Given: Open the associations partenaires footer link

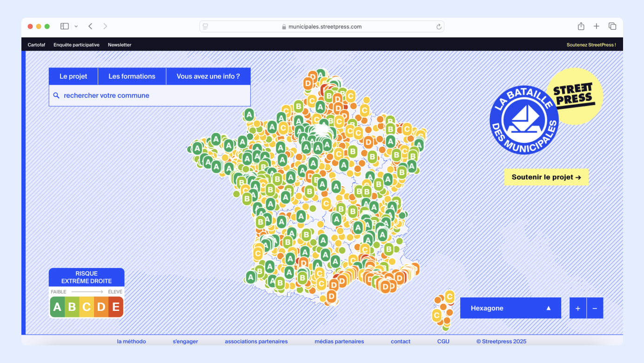Looking at the screenshot, I should (256, 342).
